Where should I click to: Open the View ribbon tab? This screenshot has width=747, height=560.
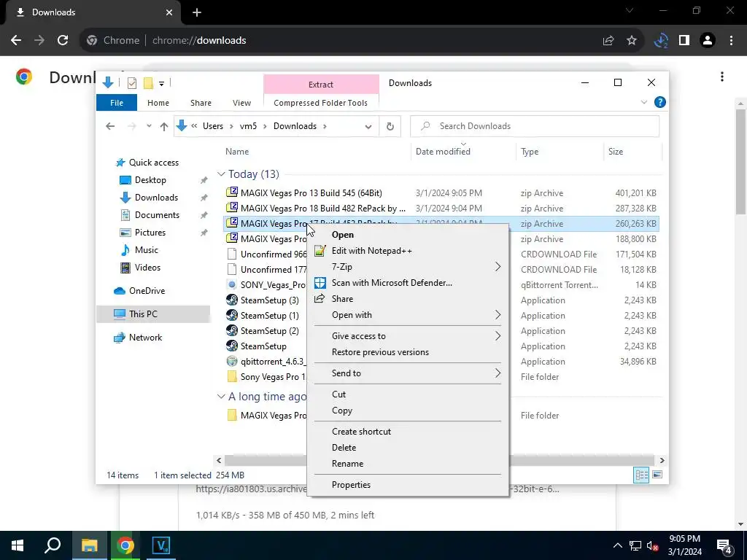(241, 103)
